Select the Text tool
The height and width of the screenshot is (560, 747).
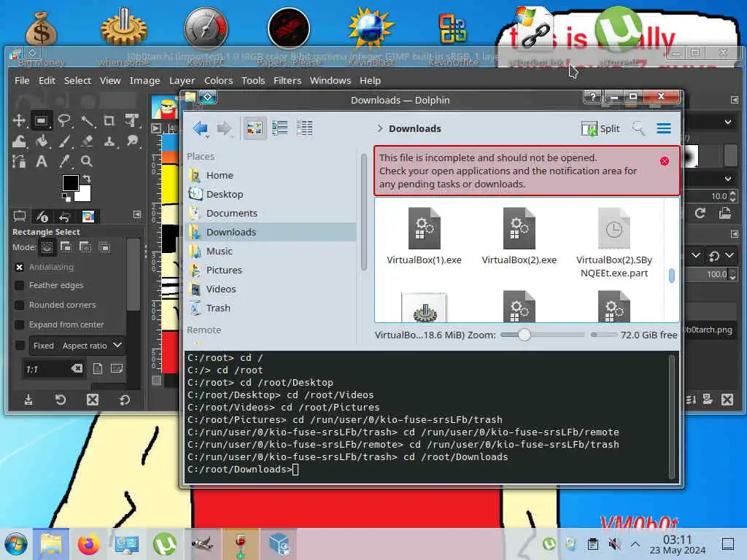(x=42, y=161)
